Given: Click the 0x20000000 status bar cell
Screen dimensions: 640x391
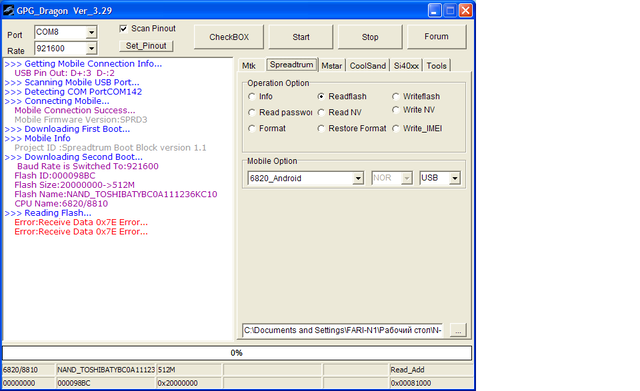Looking at the screenshot, I should (189, 383).
